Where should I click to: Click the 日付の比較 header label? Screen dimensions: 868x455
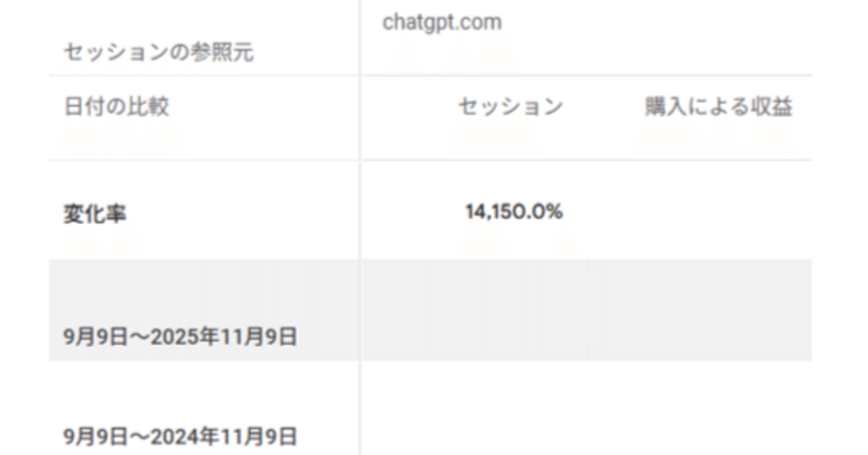tap(116, 107)
